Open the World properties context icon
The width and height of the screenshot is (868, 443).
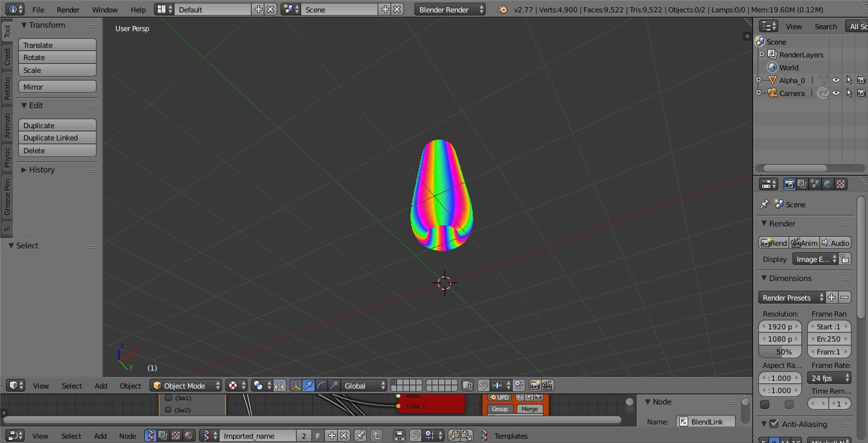pos(827,184)
